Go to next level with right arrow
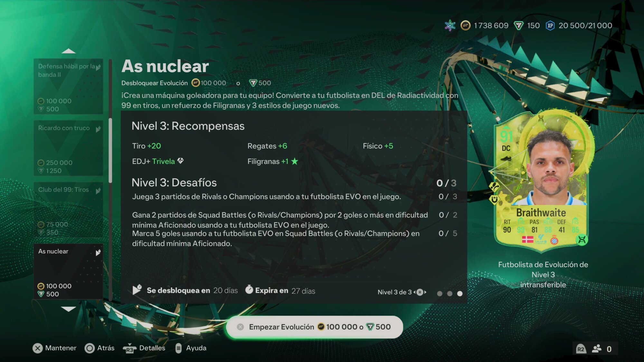Viewport: 644px width, 362px height. click(x=425, y=292)
